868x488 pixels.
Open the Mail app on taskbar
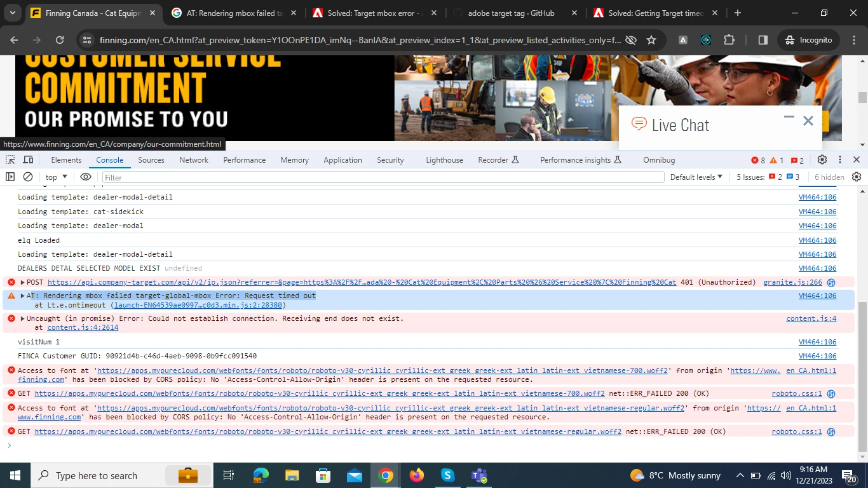pyautogui.click(x=355, y=475)
